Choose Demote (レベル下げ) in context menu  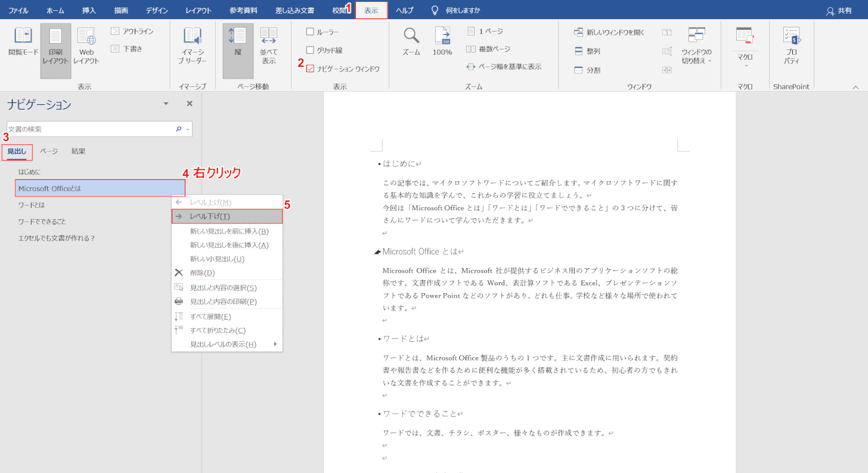click(x=227, y=216)
